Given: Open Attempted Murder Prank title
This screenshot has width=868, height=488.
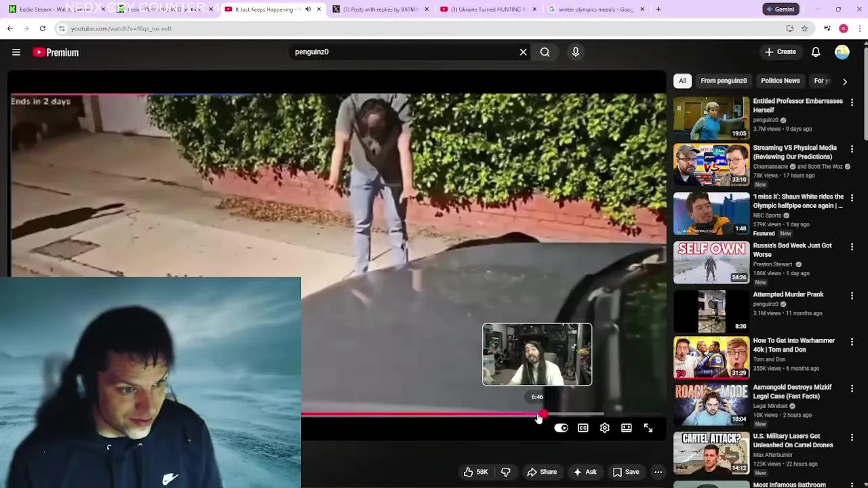Looking at the screenshot, I should pos(788,295).
